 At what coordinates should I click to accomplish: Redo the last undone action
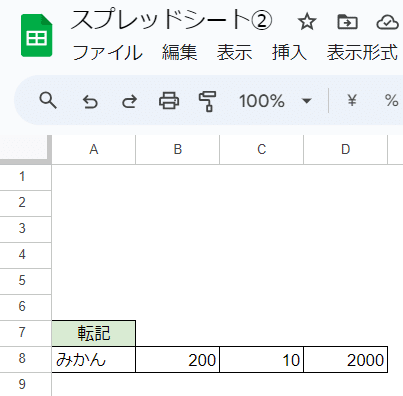pyautogui.click(x=129, y=101)
